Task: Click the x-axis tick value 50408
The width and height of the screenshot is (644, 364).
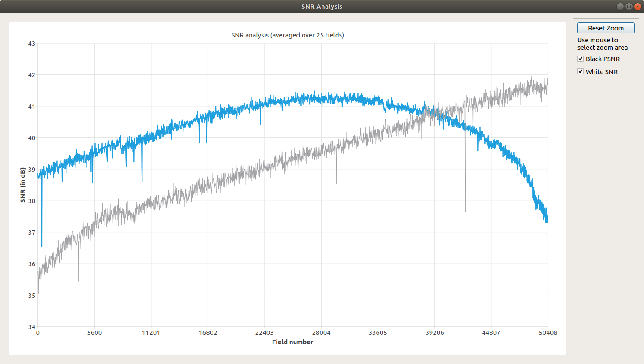Action: 548,333
